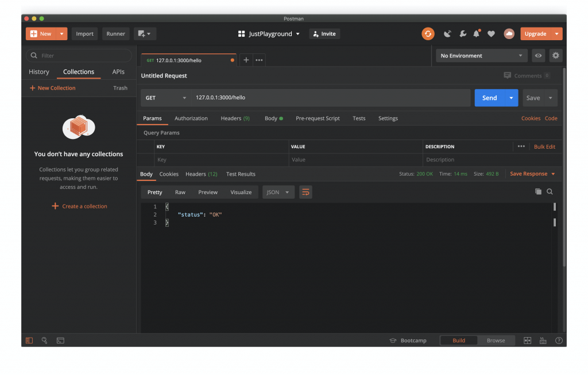Expand the New button dropdown arrow
Image resolution: width=588 pixels, height=375 pixels.
(x=61, y=34)
